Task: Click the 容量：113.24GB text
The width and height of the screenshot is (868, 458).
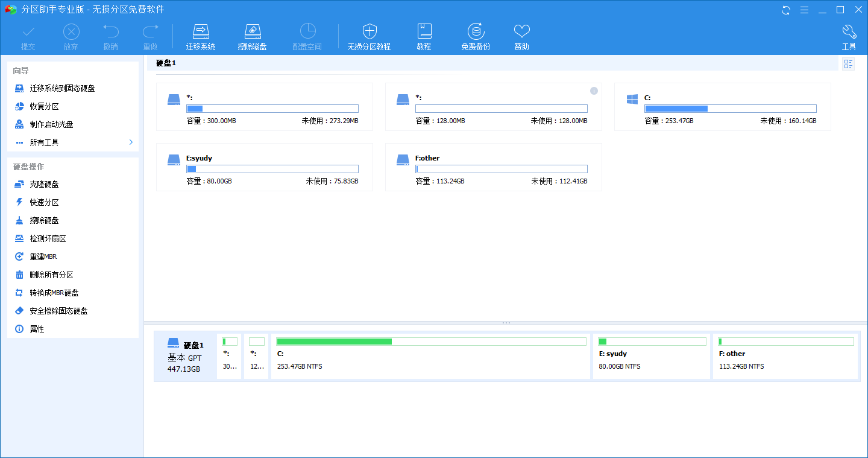Action: pos(440,181)
